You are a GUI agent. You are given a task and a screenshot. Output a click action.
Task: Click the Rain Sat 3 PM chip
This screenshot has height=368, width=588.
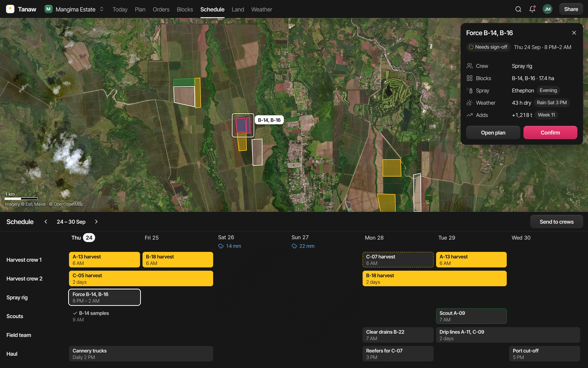(551, 103)
